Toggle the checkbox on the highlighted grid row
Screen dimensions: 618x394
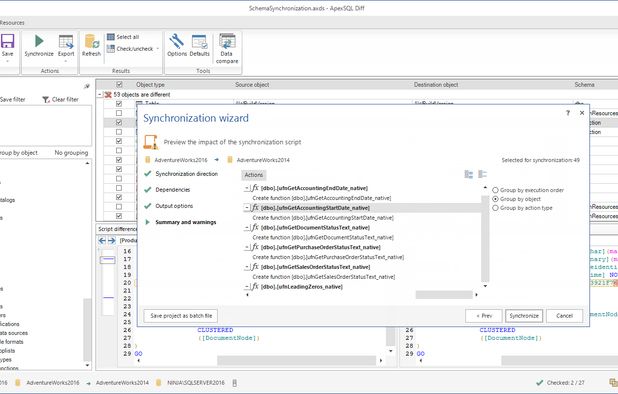point(119,123)
